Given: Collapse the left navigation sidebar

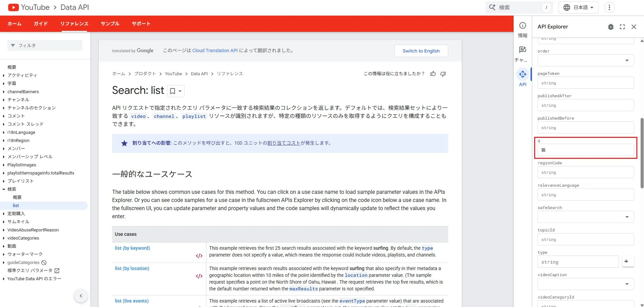Looking at the screenshot, I should (81, 296).
